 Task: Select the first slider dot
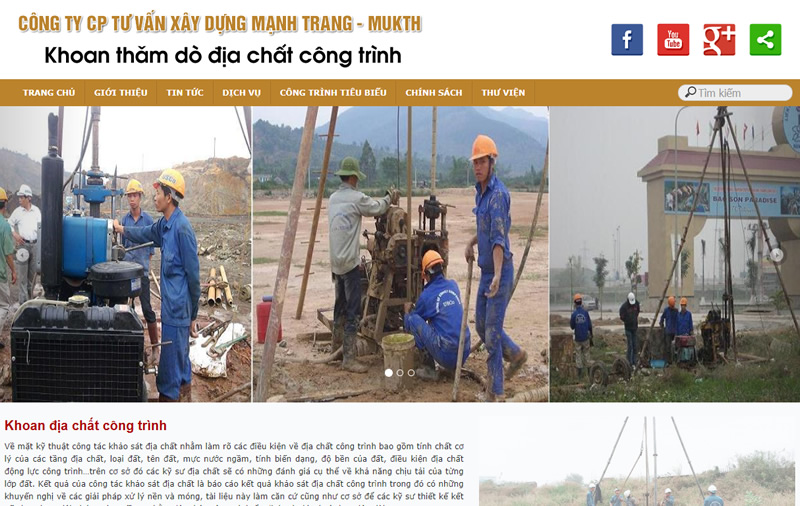tap(389, 373)
